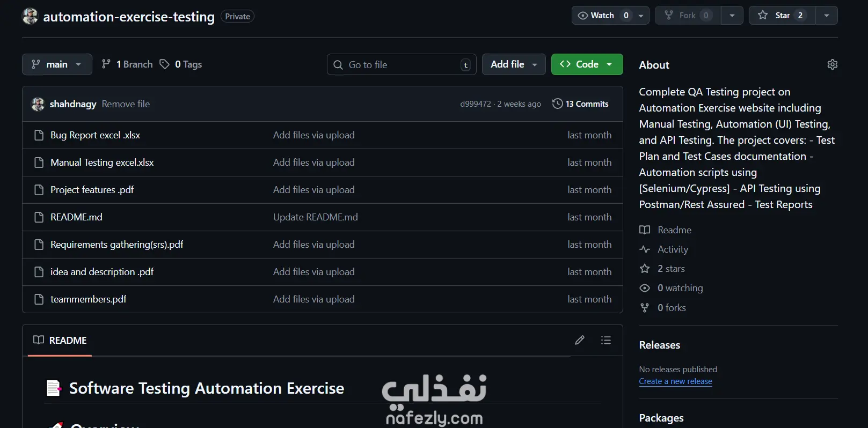
Task: Click the tag icon next to 0 Tags
Action: [x=165, y=64]
